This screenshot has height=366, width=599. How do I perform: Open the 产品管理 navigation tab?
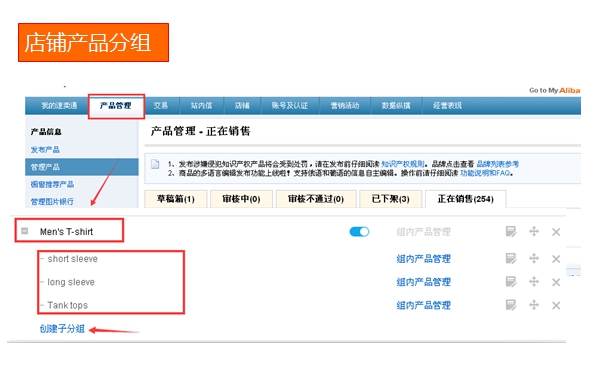[115, 106]
